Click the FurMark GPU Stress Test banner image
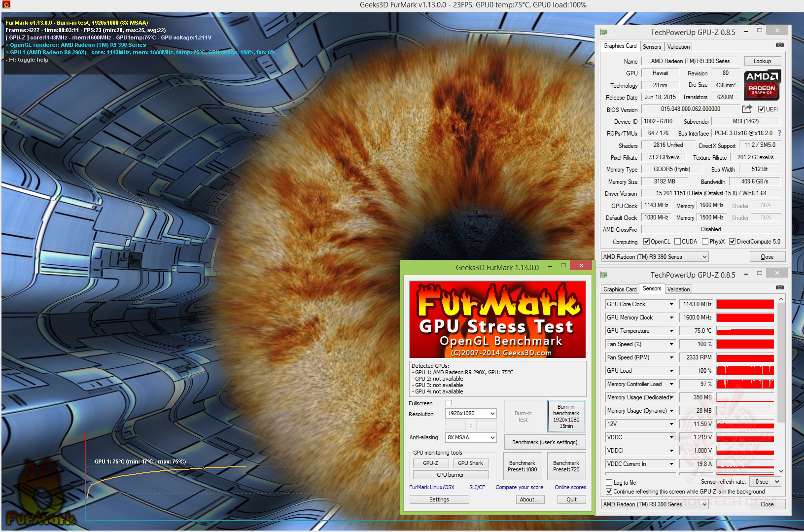 (497, 319)
